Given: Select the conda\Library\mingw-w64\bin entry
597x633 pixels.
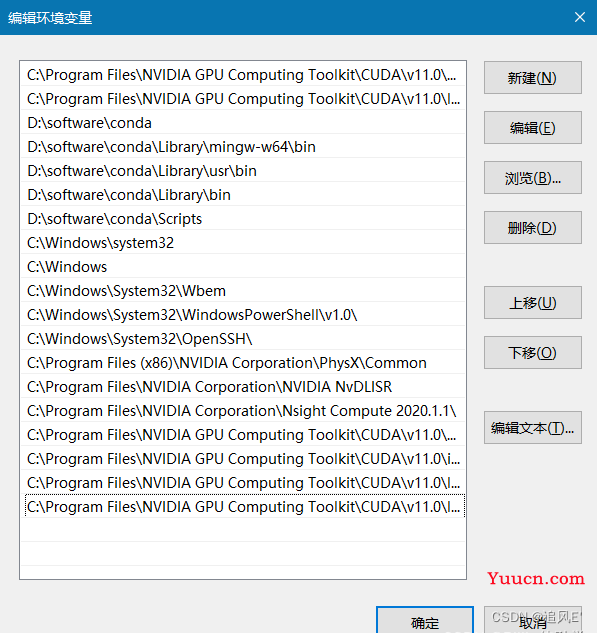Looking at the screenshot, I should (x=243, y=147).
